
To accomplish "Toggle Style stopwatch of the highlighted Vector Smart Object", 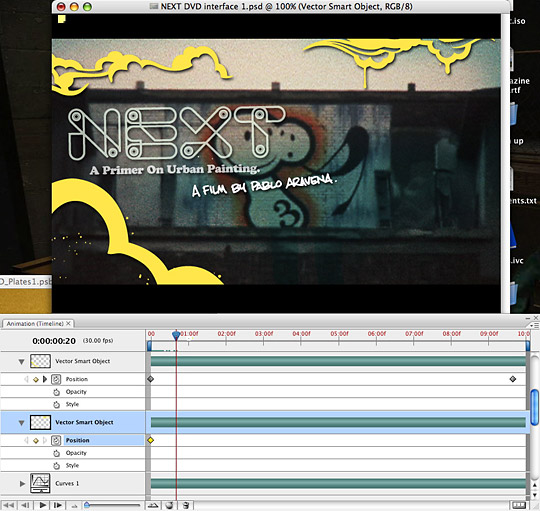I will click(x=56, y=466).
